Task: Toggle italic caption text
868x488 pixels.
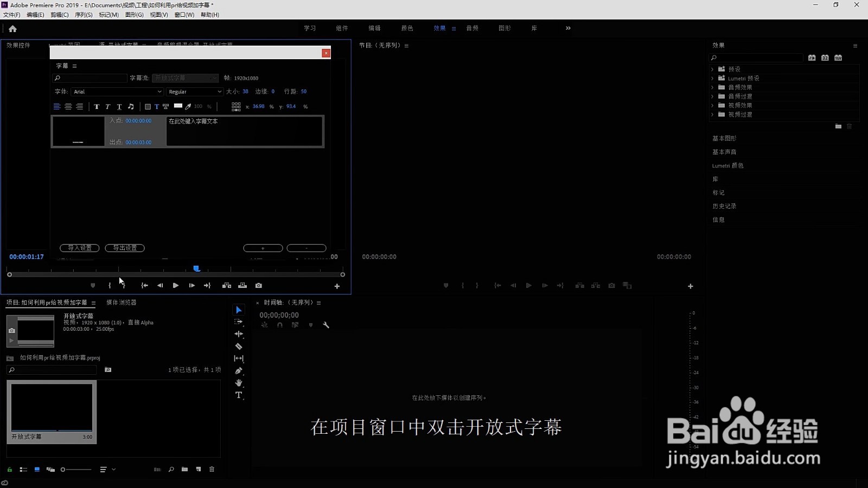Action: [108, 107]
